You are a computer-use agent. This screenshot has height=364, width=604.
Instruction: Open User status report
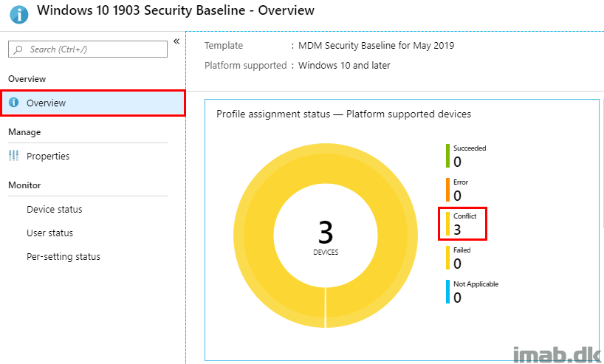49,233
